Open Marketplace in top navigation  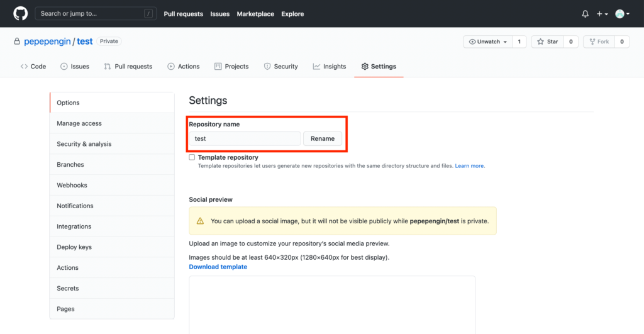pyautogui.click(x=255, y=14)
